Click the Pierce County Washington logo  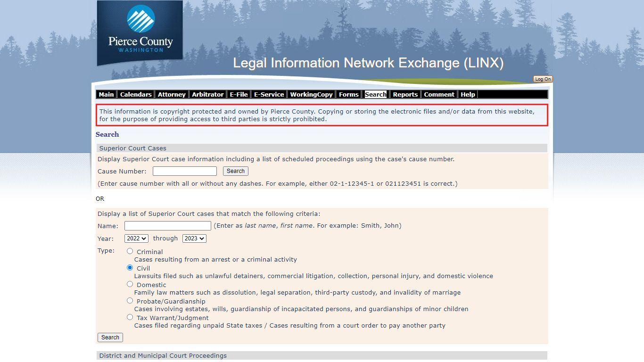tap(140, 33)
